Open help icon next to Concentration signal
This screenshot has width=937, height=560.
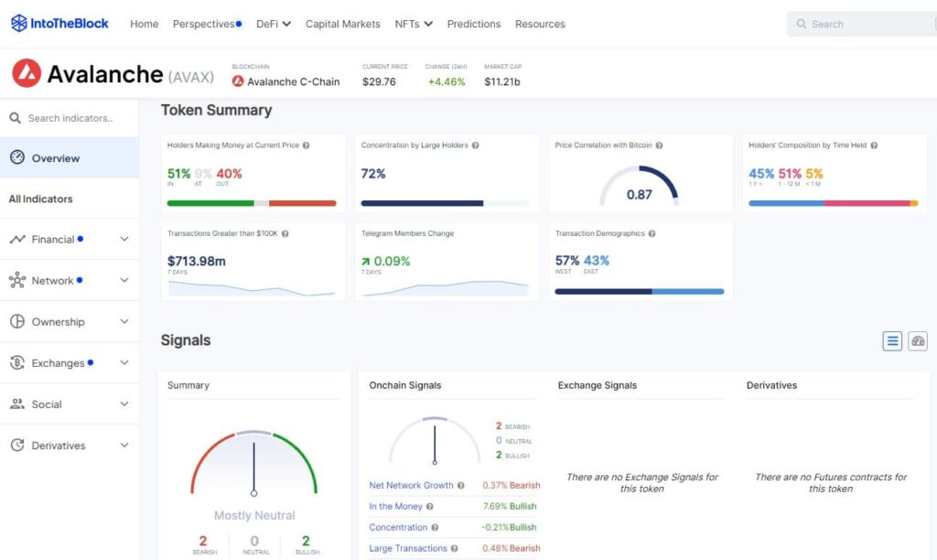click(x=435, y=527)
